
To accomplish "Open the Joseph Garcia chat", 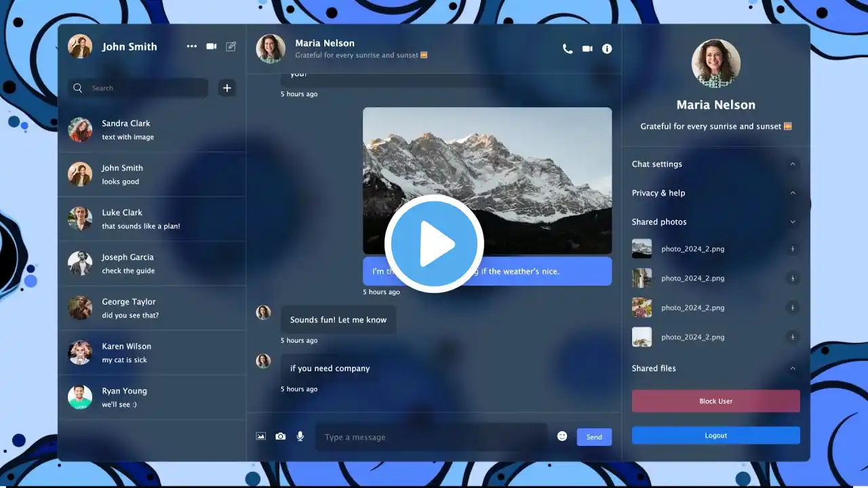I will coord(152,264).
